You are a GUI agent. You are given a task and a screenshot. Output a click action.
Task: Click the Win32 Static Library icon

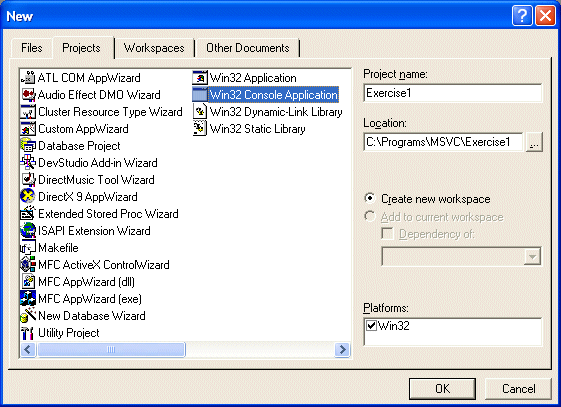pos(200,128)
